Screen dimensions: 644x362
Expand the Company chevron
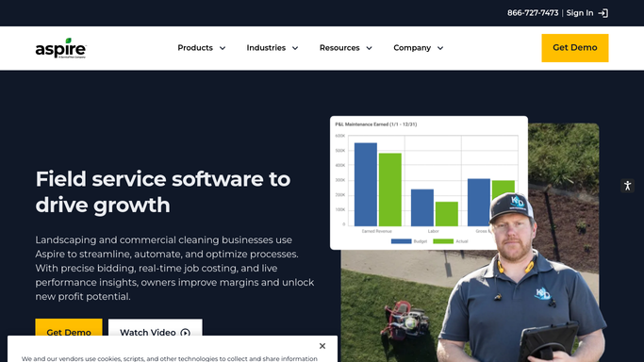[440, 48]
